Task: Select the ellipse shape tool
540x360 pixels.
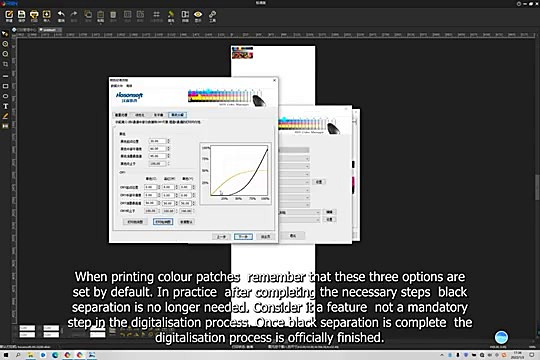Action: (5, 96)
